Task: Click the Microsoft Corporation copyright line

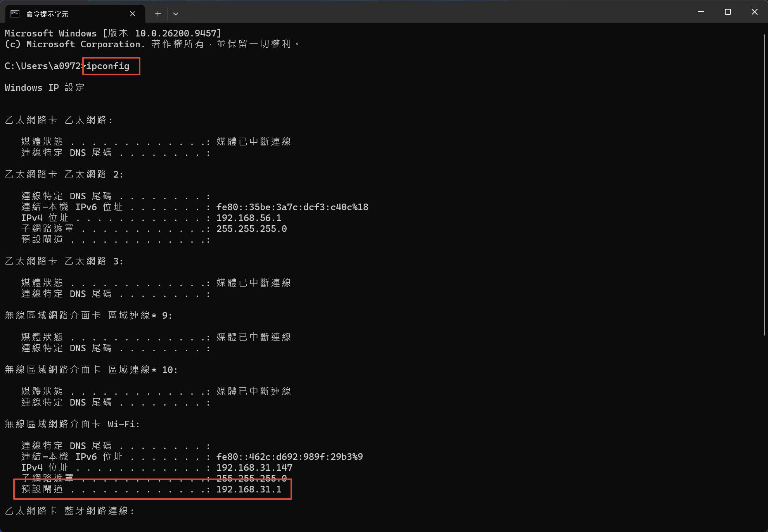Action: 152,44
